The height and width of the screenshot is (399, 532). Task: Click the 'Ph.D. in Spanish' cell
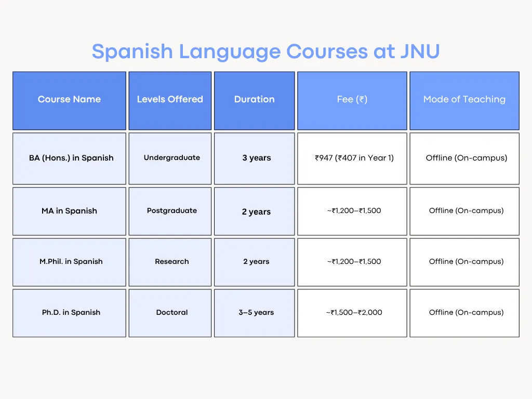click(69, 313)
